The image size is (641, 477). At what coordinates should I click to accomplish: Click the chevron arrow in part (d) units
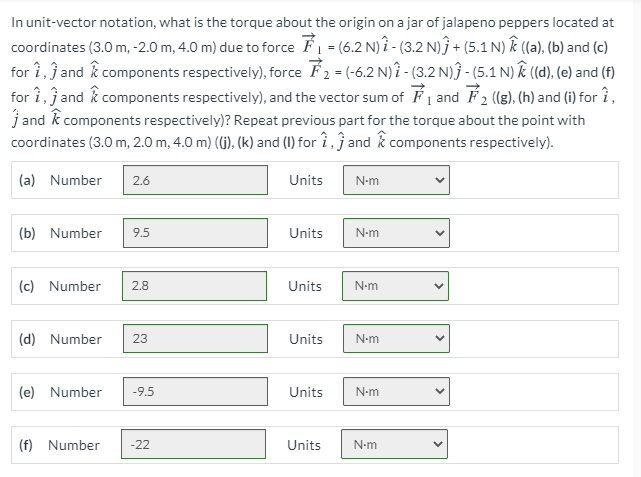pyautogui.click(x=439, y=339)
